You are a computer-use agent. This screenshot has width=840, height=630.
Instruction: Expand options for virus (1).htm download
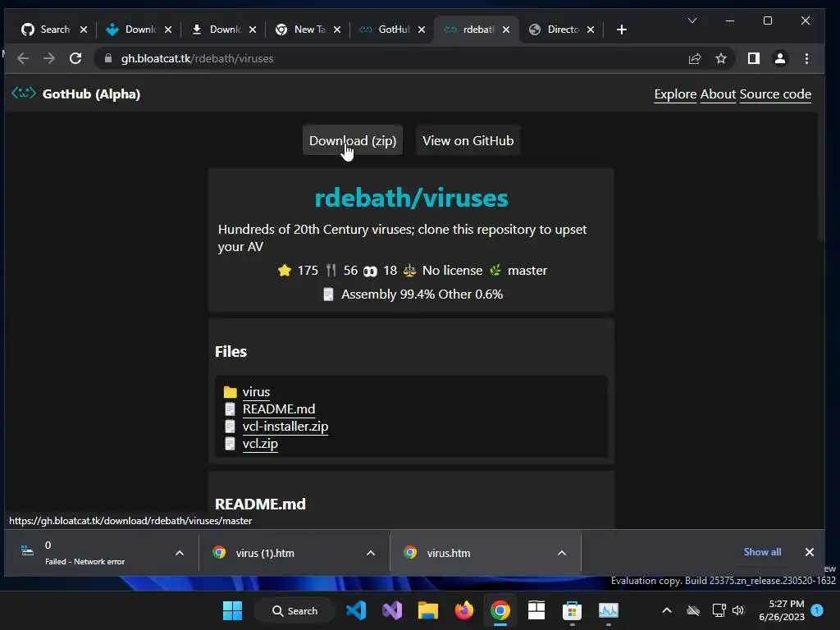pyautogui.click(x=371, y=553)
